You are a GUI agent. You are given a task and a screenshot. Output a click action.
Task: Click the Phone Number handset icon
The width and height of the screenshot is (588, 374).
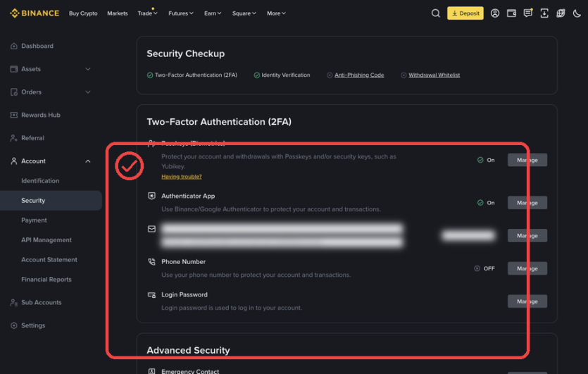coord(151,262)
